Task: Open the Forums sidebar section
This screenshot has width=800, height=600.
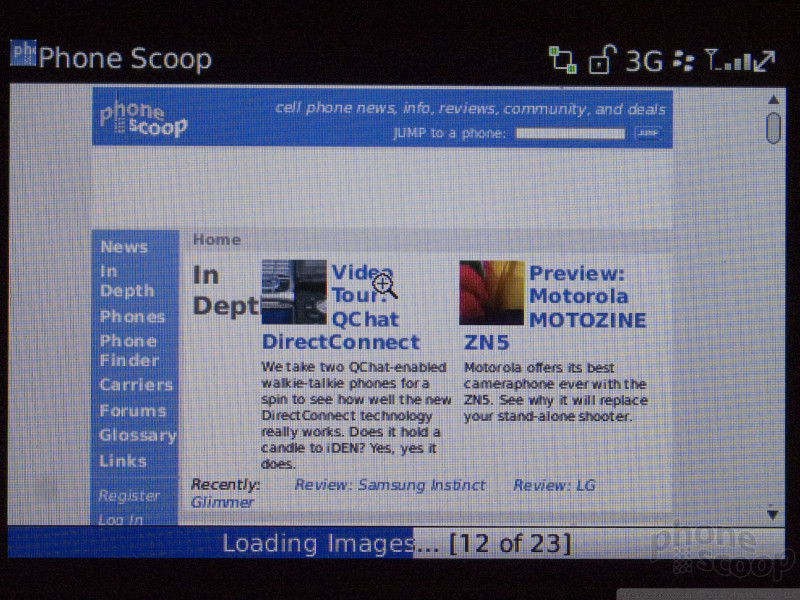Action: [133, 411]
